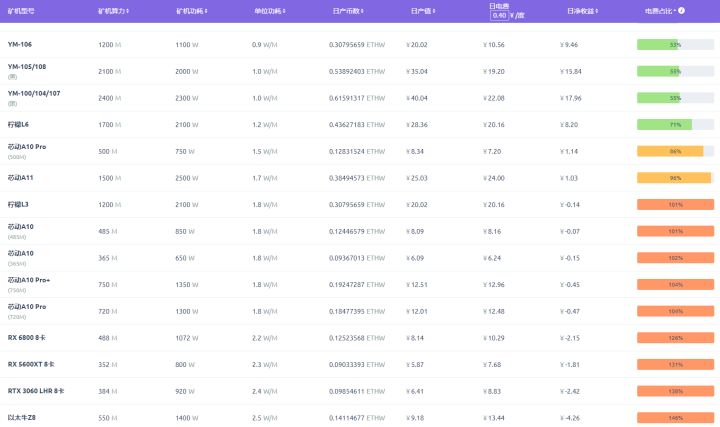Click the 矿机型号 column header

(21, 10)
